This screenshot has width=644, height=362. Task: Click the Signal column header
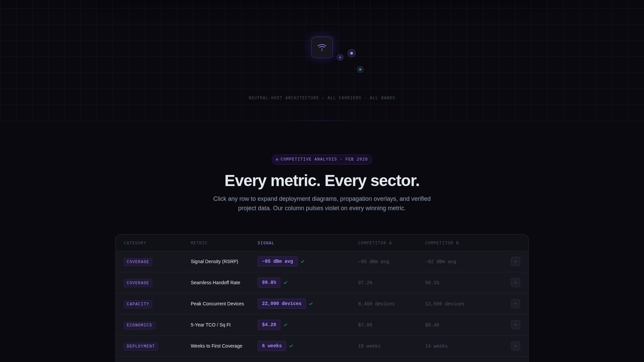(266, 243)
